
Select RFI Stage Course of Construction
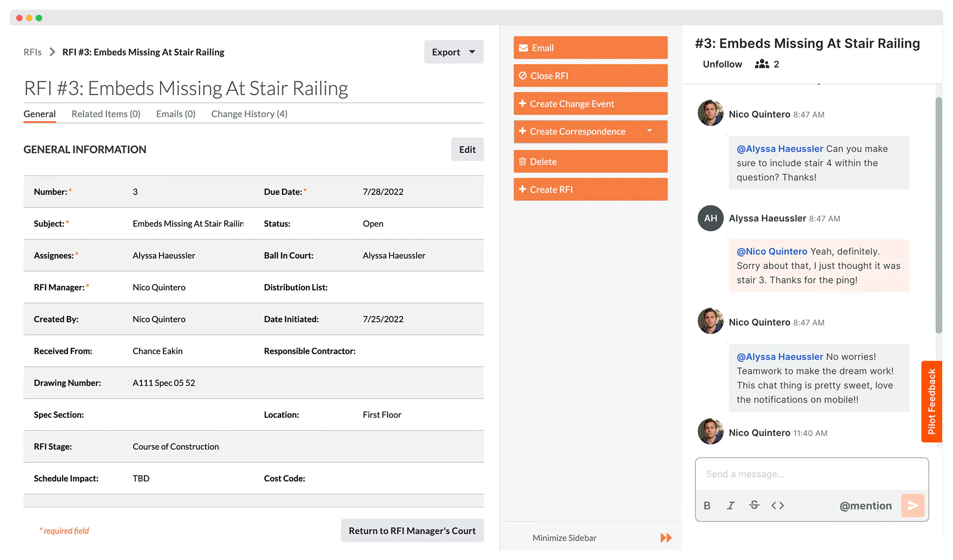coord(176,446)
